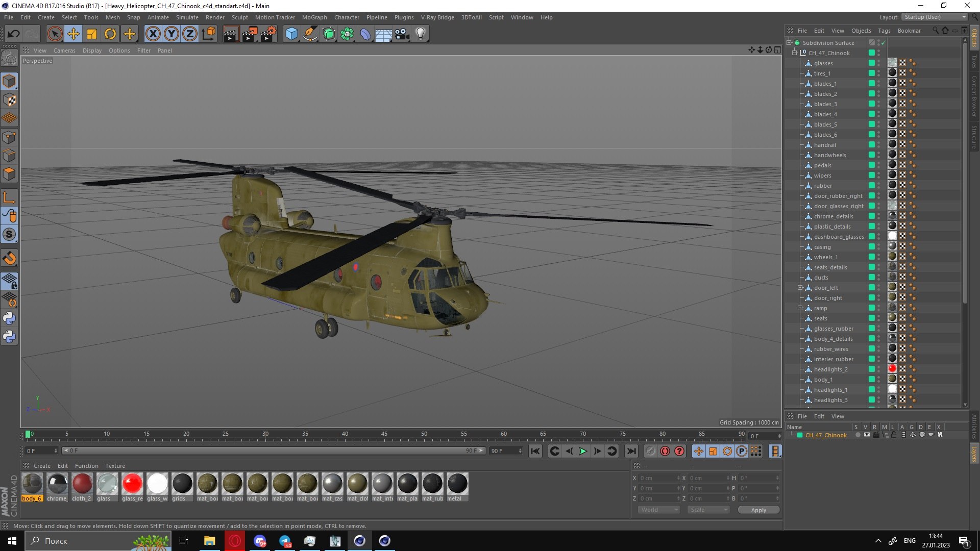
Task: Open the Scale dropdown in coordinates
Action: (x=708, y=510)
